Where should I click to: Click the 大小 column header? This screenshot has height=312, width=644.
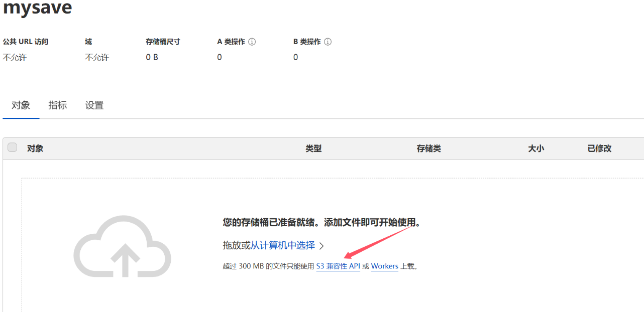(x=536, y=148)
